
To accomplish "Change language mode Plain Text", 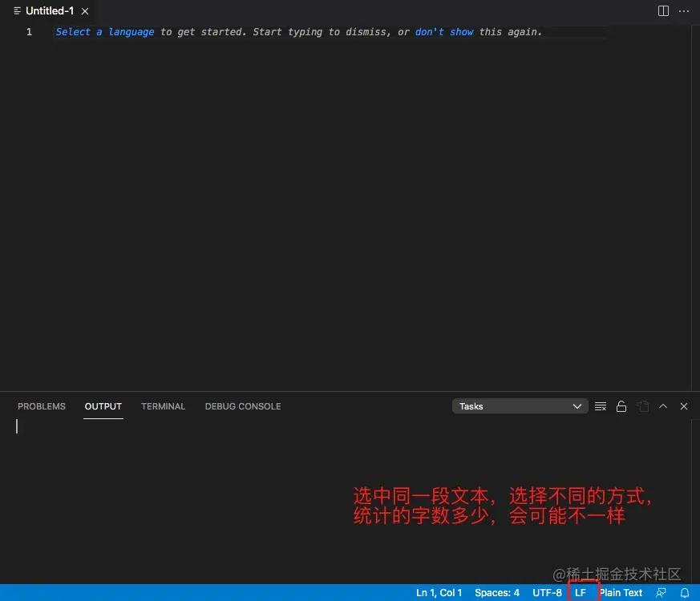I will coord(621,592).
